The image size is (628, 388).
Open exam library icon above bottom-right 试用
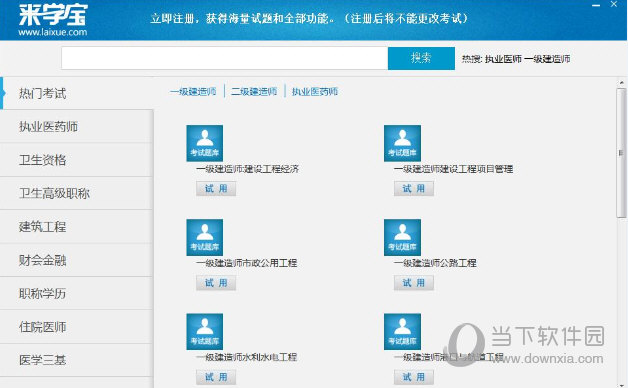402,332
